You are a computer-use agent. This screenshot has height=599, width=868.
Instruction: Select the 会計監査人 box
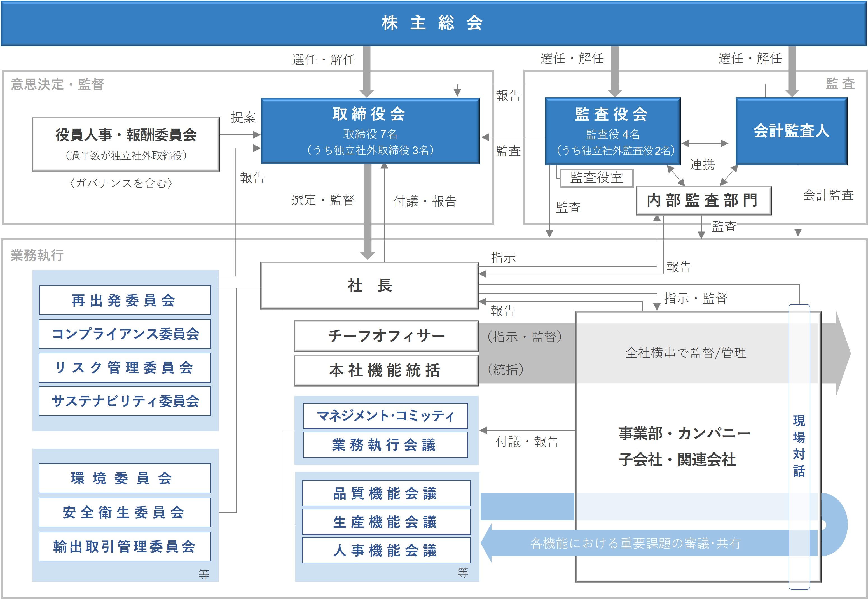click(x=791, y=131)
